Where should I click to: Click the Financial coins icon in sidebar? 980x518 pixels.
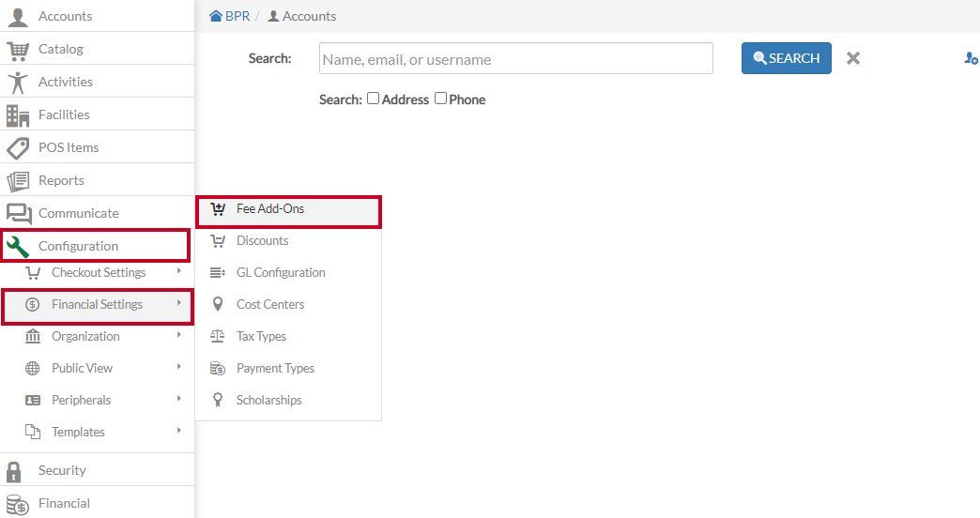point(18,505)
